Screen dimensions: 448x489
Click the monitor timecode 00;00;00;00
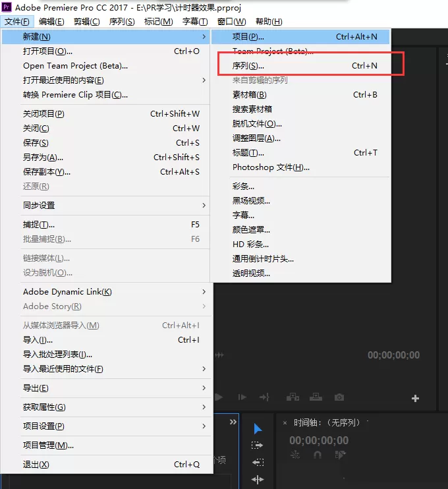coord(393,355)
